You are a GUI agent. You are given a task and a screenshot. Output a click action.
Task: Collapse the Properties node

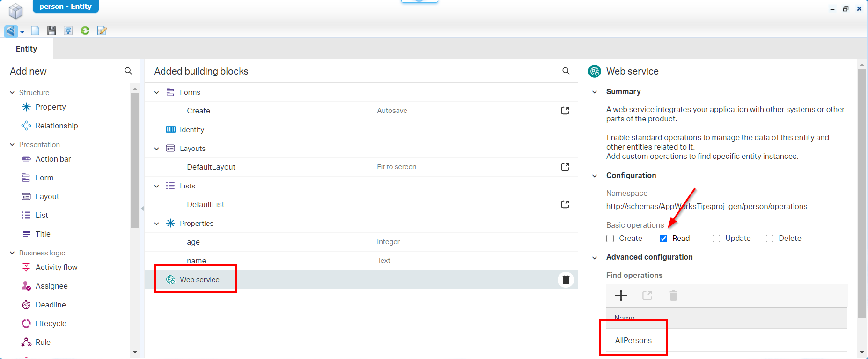point(157,224)
